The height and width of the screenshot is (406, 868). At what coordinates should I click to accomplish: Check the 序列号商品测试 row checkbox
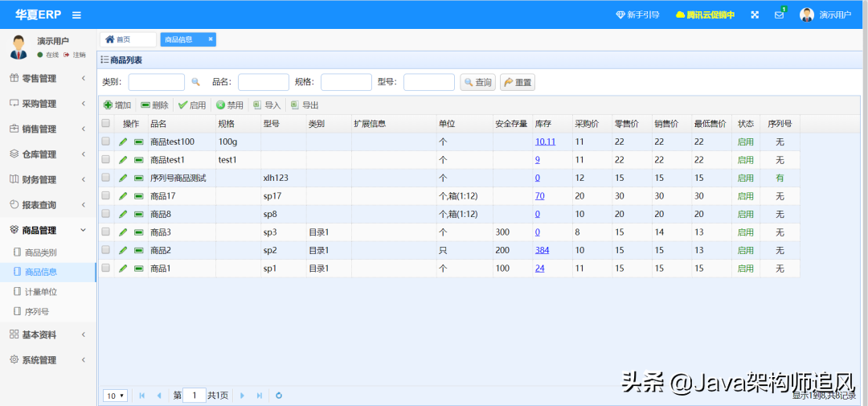pos(106,178)
